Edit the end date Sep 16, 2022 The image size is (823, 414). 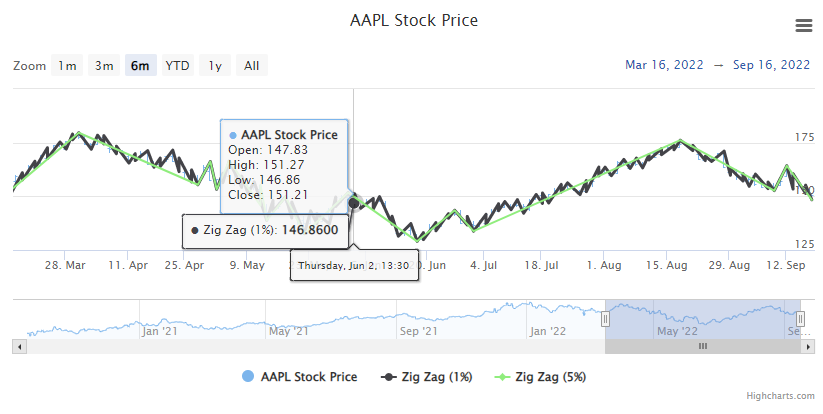(771, 65)
